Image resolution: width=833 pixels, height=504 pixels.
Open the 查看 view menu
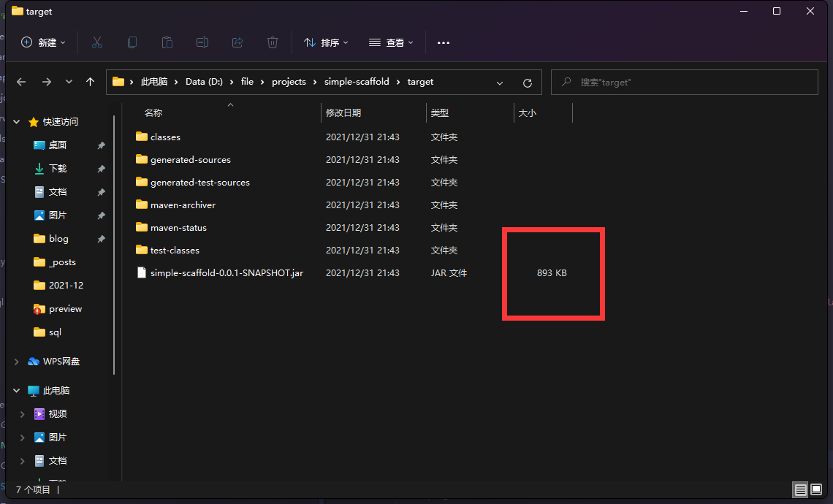(x=391, y=42)
